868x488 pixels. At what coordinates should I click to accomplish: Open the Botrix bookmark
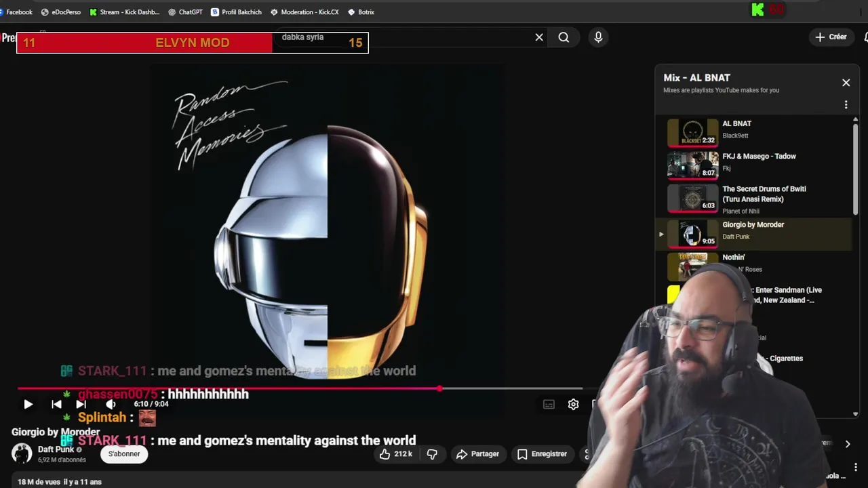click(361, 12)
